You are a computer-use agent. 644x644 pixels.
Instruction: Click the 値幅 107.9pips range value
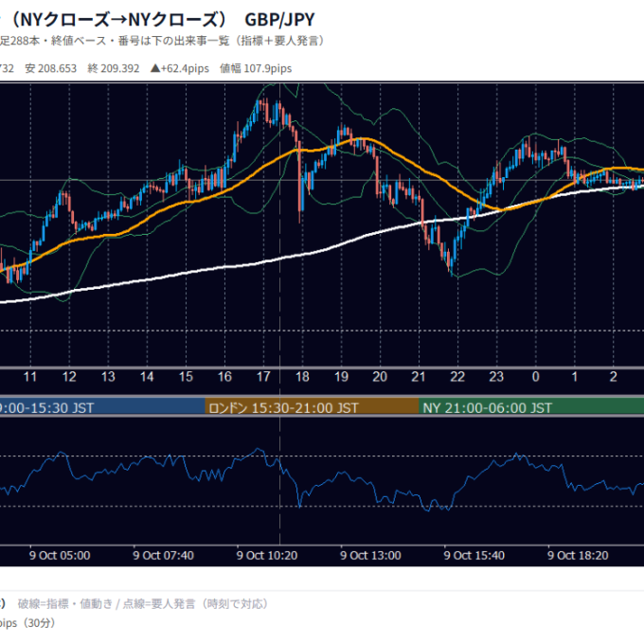(x=256, y=68)
